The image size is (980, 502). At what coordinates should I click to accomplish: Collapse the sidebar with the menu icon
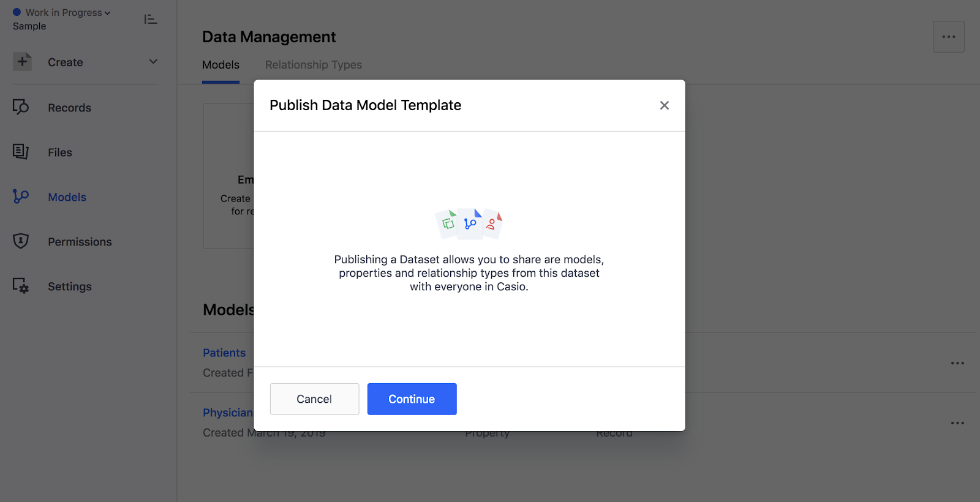click(151, 20)
